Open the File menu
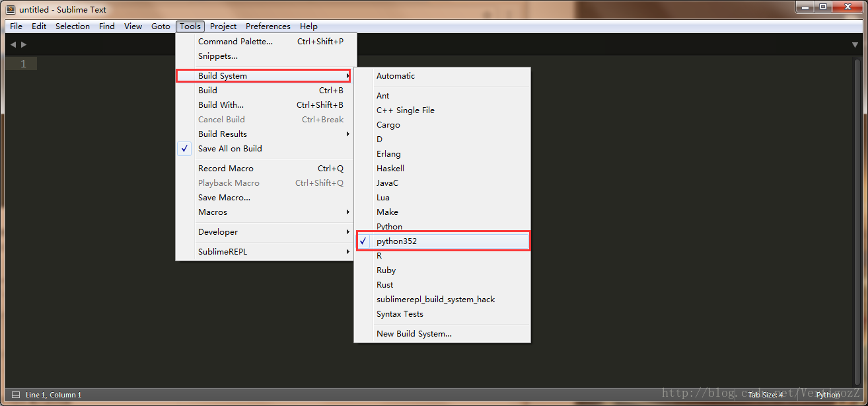This screenshot has height=406, width=868. pos(16,26)
